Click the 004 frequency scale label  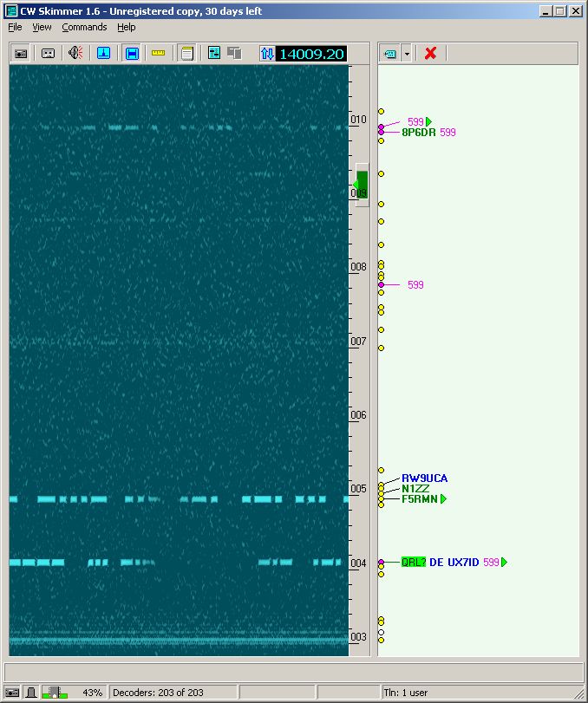[358, 563]
